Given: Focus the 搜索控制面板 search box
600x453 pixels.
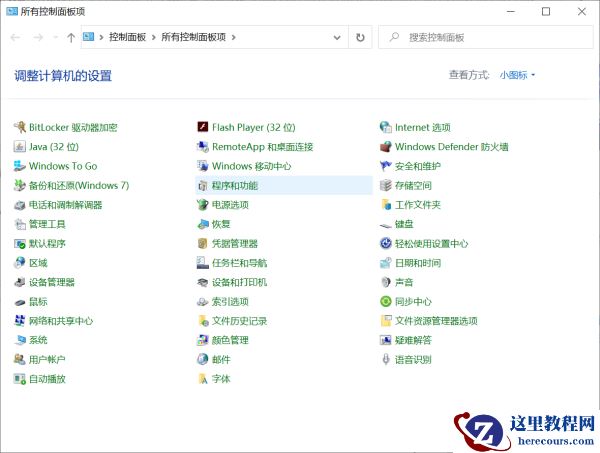Looking at the screenshot, I should click(486, 37).
